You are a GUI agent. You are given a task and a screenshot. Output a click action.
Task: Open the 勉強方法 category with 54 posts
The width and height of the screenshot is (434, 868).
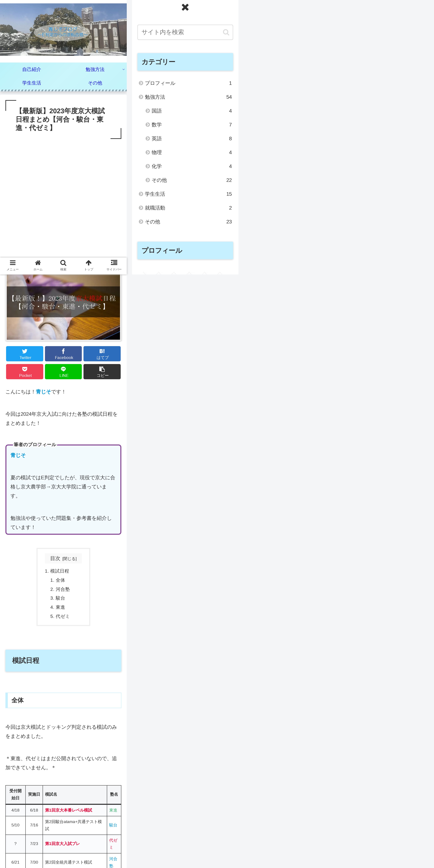coord(185,97)
